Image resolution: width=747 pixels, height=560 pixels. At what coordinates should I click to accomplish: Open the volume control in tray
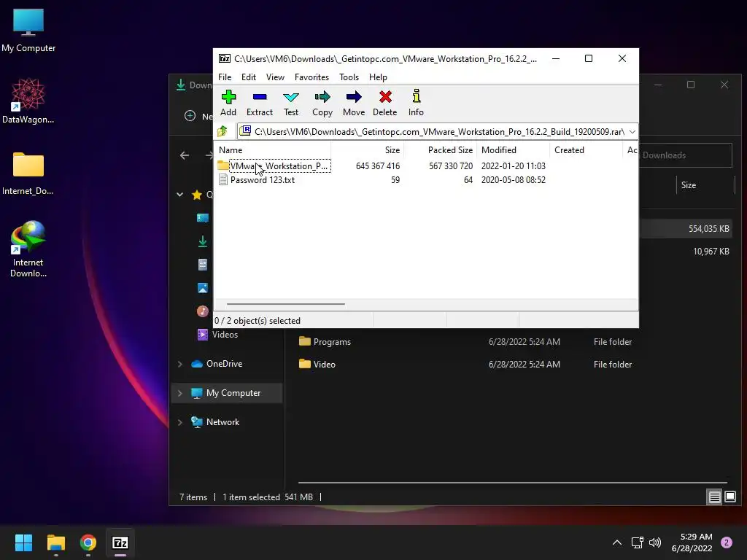coord(655,542)
